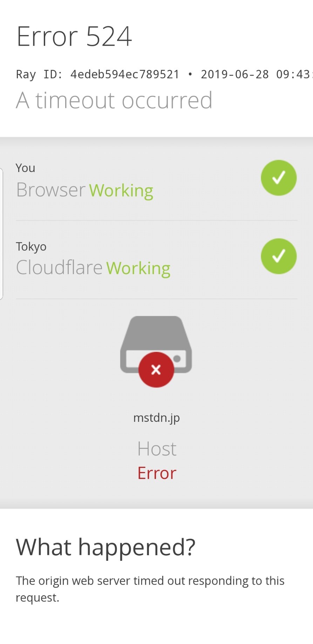Screen dimensions: 313x644
Task: Click the red 'Error' status text
Action: tap(157, 473)
